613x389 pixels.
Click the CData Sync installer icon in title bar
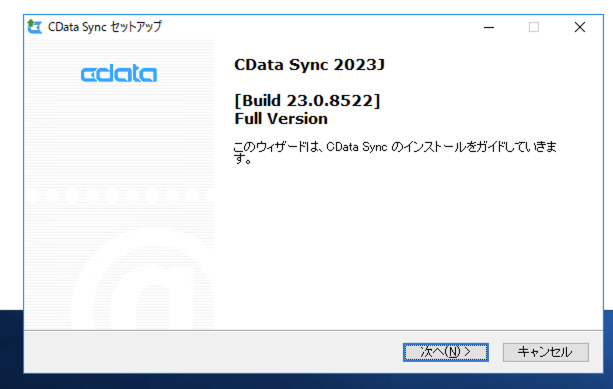[x=34, y=27]
